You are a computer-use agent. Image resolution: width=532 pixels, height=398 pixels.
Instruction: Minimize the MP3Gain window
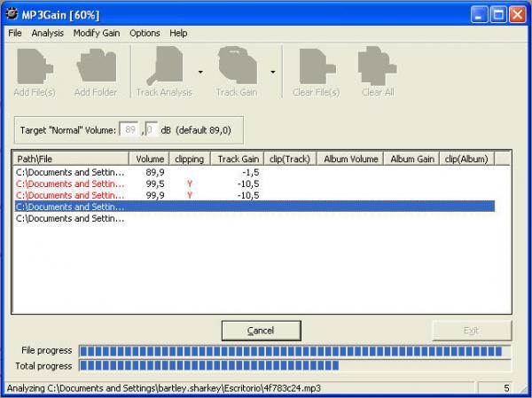click(479, 14)
